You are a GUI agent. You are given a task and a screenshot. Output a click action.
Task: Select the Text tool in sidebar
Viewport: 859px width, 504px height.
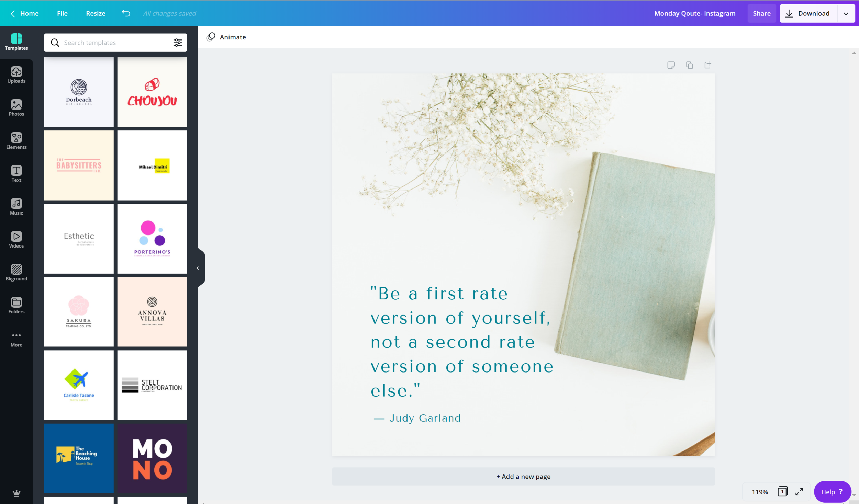click(x=16, y=174)
